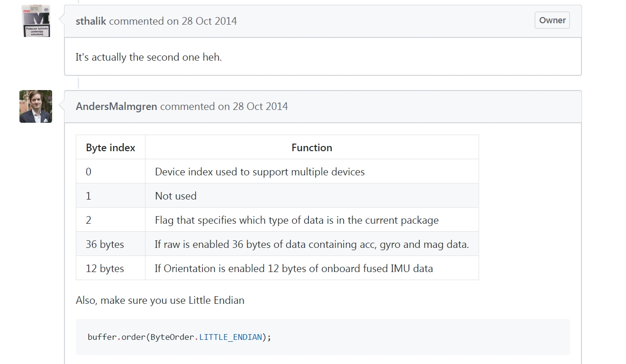Click the Function table header
Screen dimensions: 626x364
point(311,147)
